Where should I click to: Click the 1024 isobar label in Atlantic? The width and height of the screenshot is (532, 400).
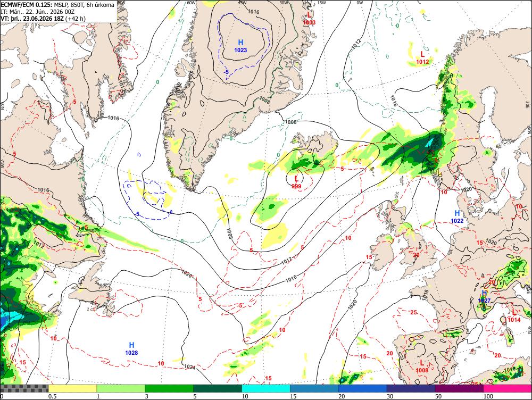189,366
